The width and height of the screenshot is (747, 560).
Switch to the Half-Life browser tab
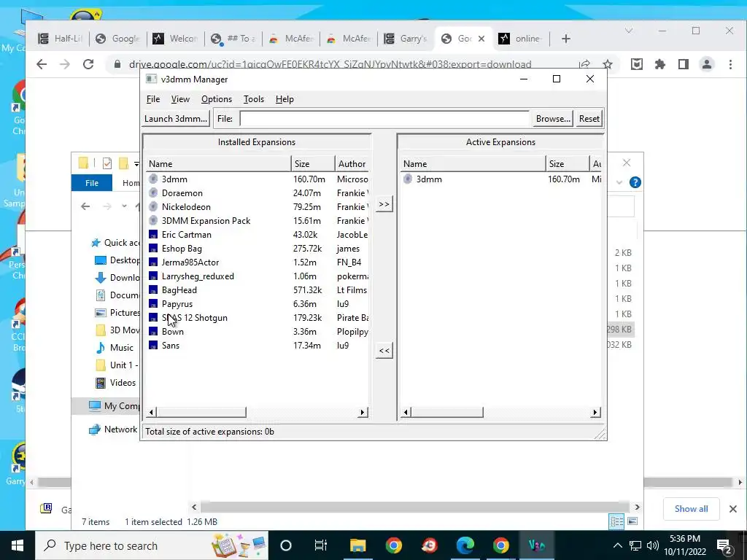pyautogui.click(x=61, y=39)
